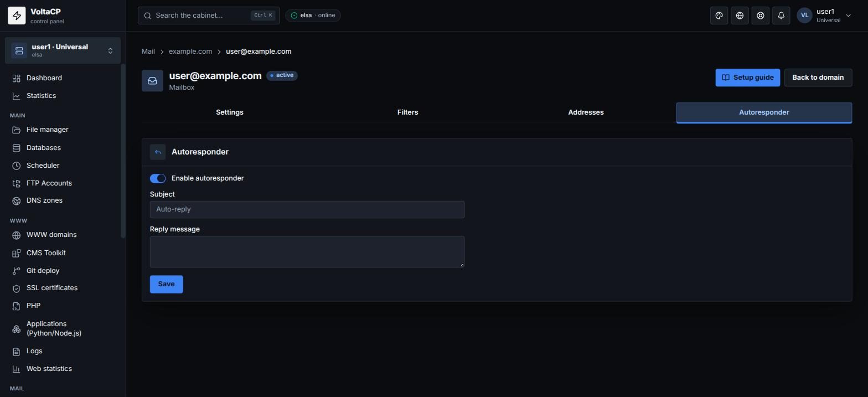Focus the Subject input field
The width and height of the screenshot is (868, 397).
[x=307, y=209]
